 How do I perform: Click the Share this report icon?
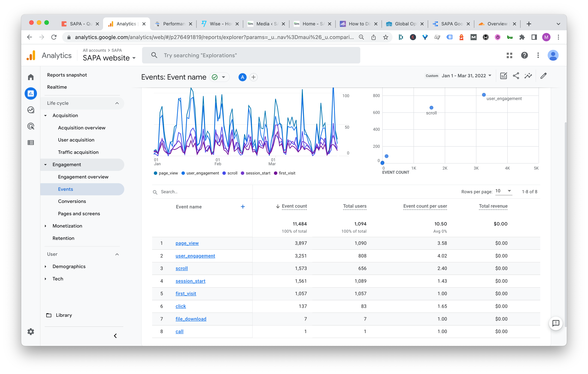coord(516,76)
